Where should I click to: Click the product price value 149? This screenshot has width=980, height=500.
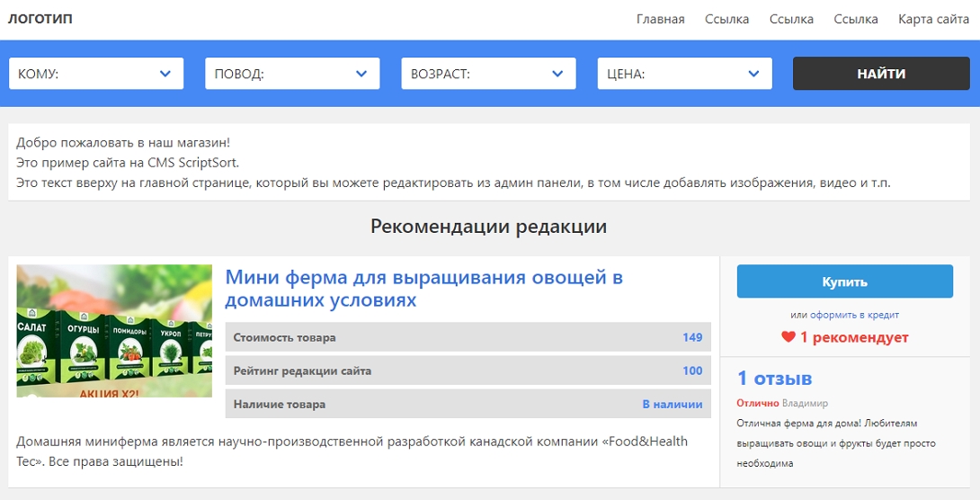click(691, 337)
